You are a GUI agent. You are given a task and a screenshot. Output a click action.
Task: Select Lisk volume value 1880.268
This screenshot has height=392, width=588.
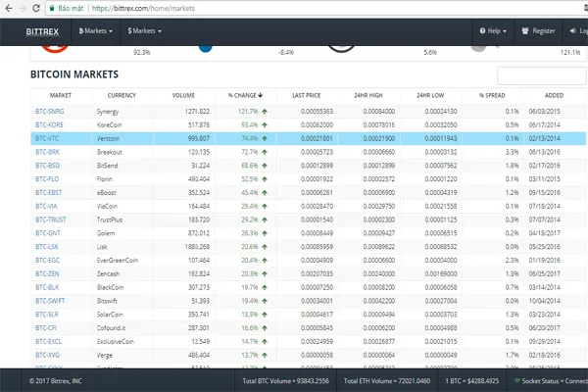(x=197, y=246)
